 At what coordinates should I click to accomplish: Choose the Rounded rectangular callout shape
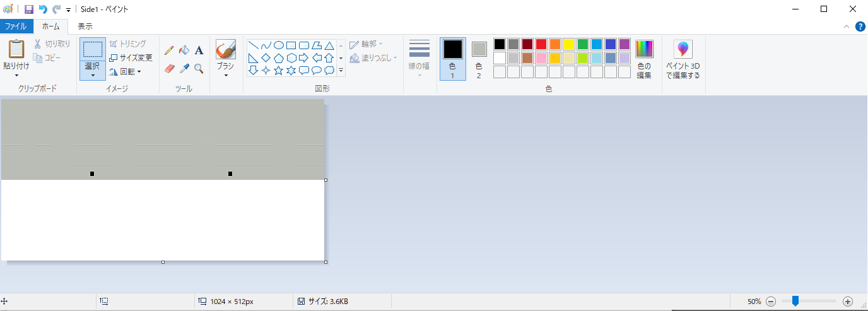click(303, 71)
